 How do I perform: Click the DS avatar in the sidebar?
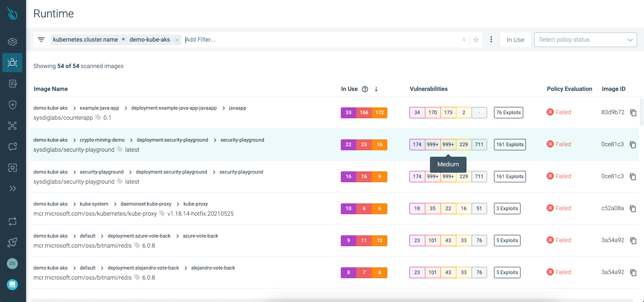(12, 264)
